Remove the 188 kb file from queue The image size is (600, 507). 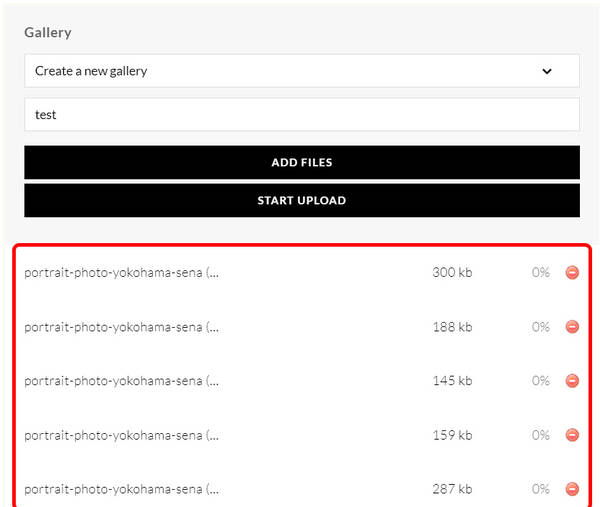pos(572,326)
